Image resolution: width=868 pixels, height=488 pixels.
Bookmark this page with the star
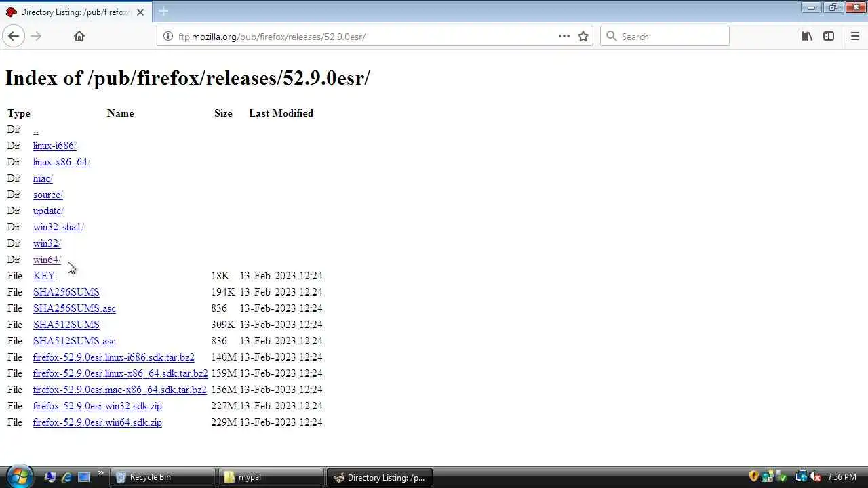click(x=583, y=37)
